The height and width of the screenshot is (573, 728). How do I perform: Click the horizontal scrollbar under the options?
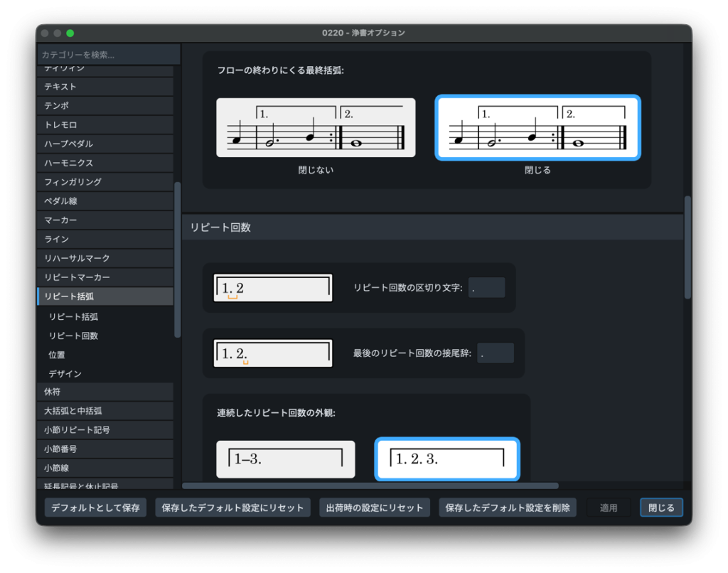(370, 486)
